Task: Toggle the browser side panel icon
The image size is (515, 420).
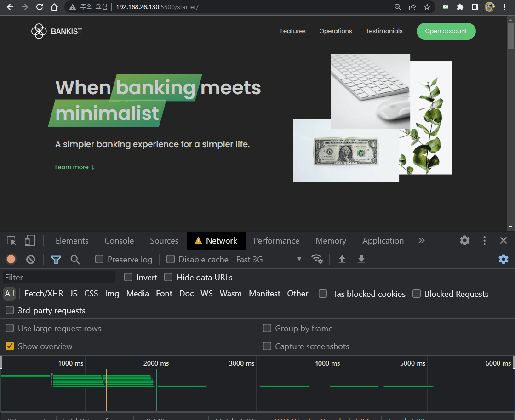Action: pos(475,7)
